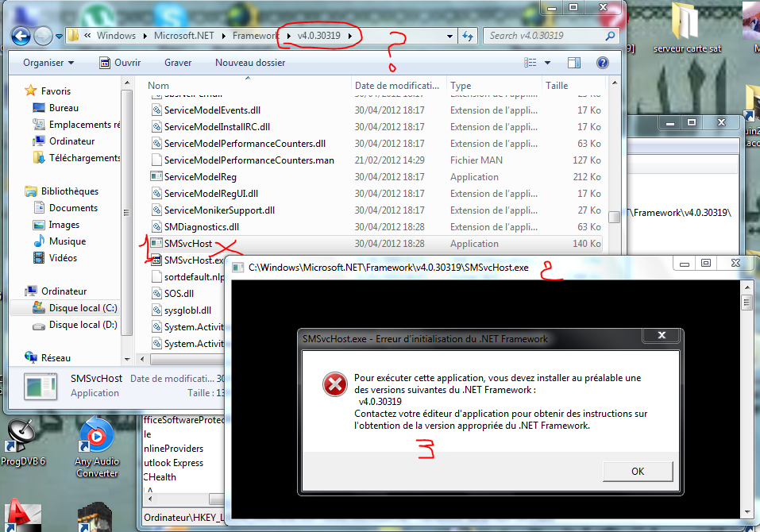
Task: Open the view options dropdown arrow
Action: click(547, 63)
